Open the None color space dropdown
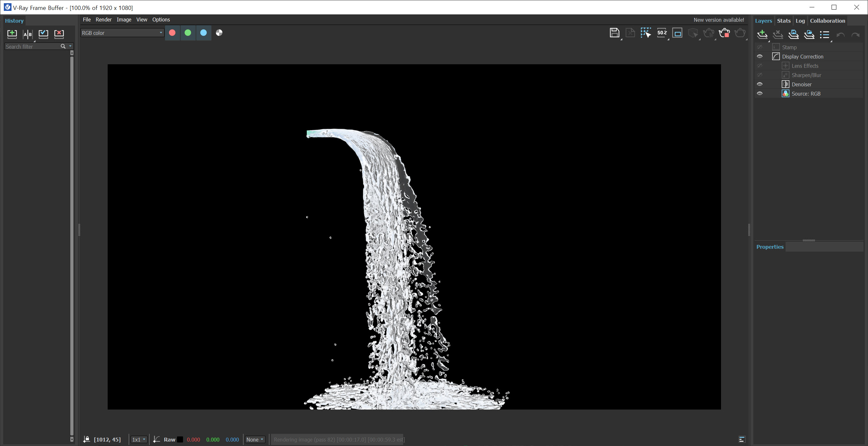 (x=255, y=439)
